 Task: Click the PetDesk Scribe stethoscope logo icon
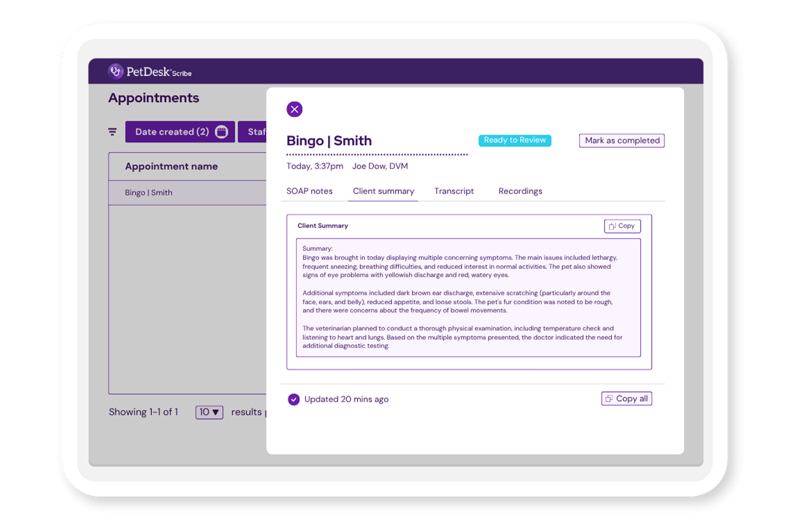coord(115,71)
